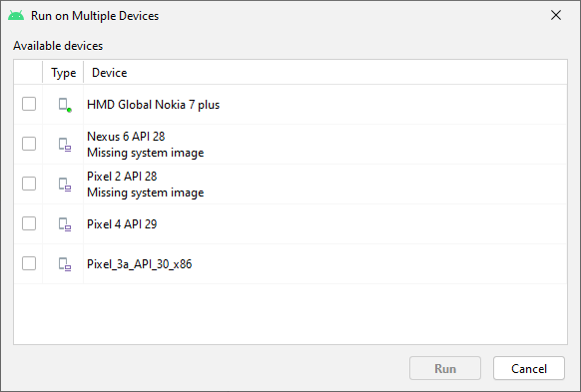This screenshot has height=392, width=581.
Task: Click the emulator icon beside Pixel 4 API 29
Action: coord(65,224)
